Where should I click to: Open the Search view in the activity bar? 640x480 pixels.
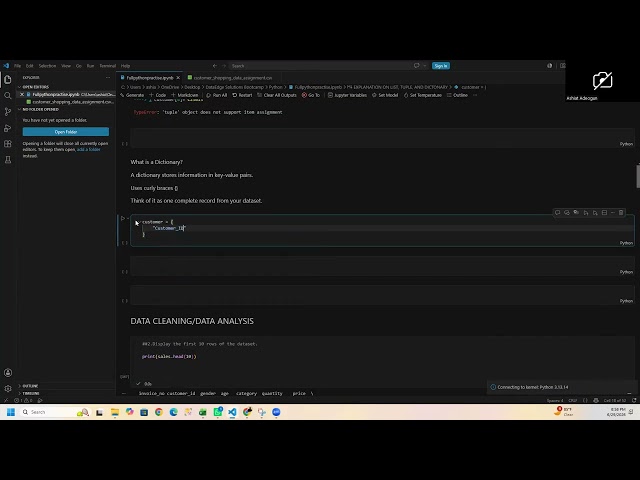(x=8, y=96)
